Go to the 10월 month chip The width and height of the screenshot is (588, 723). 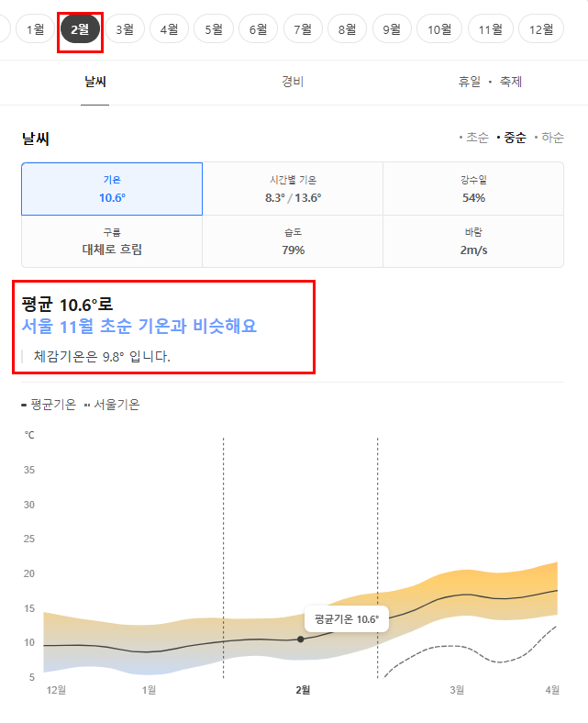coord(439,29)
